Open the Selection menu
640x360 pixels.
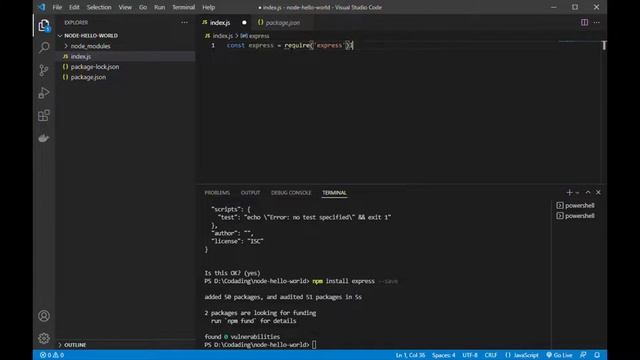99,7
